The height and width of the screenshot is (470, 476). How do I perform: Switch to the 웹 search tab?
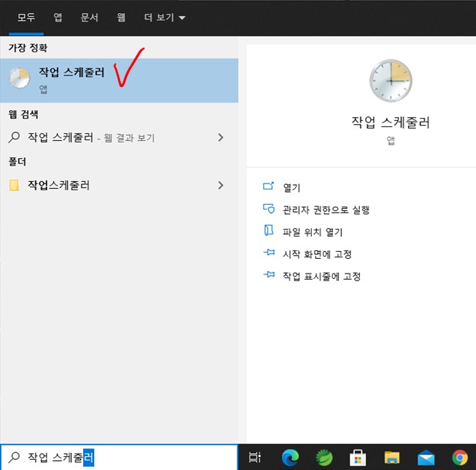[x=121, y=17]
